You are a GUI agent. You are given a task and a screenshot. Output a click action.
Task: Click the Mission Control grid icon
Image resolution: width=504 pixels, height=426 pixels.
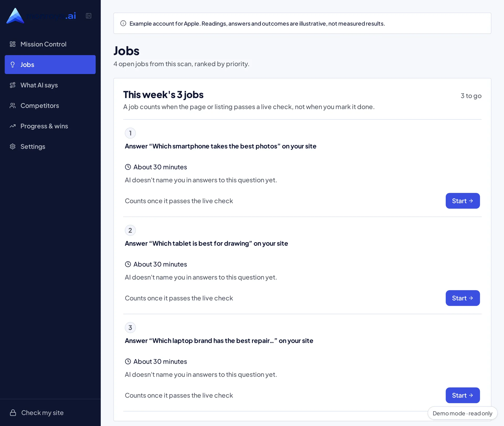tap(13, 44)
